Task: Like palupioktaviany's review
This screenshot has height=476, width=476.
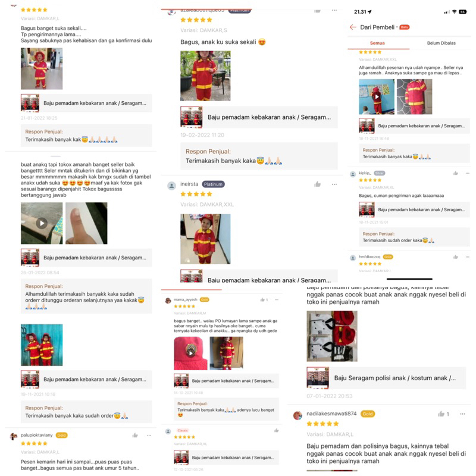Action: (x=135, y=436)
